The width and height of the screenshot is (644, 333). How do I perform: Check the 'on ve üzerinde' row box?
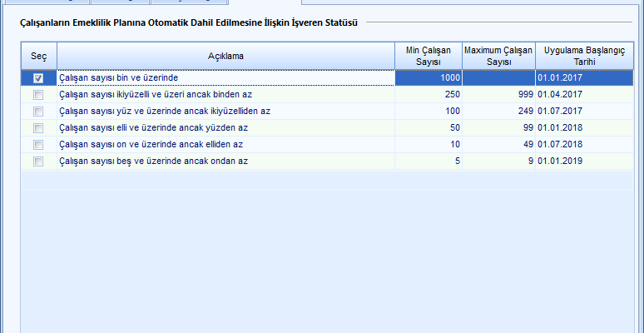coord(38,145)
